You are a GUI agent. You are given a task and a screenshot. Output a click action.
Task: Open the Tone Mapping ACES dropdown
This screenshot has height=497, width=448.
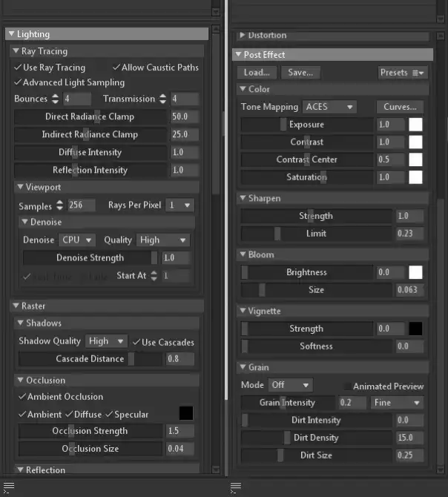(329, 107)
